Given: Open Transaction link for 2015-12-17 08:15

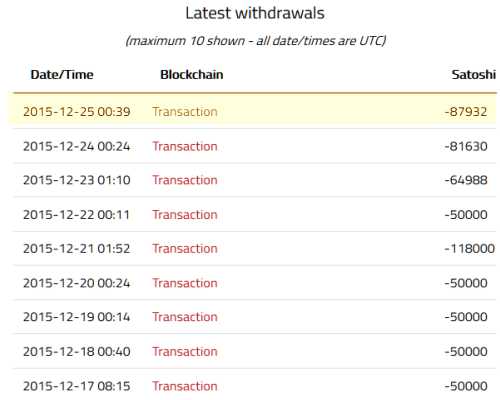Looking at the screenshot, I should tap(185, 386).
